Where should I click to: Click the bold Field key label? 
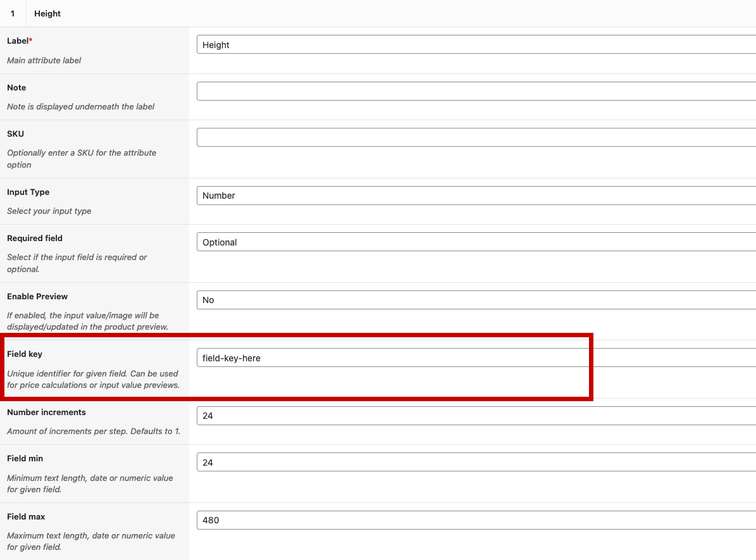(x=25, y=354)
